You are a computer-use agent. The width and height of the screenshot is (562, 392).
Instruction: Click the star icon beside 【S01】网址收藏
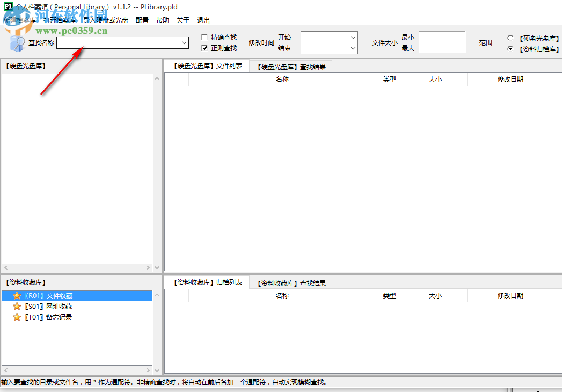pos(17,306)
